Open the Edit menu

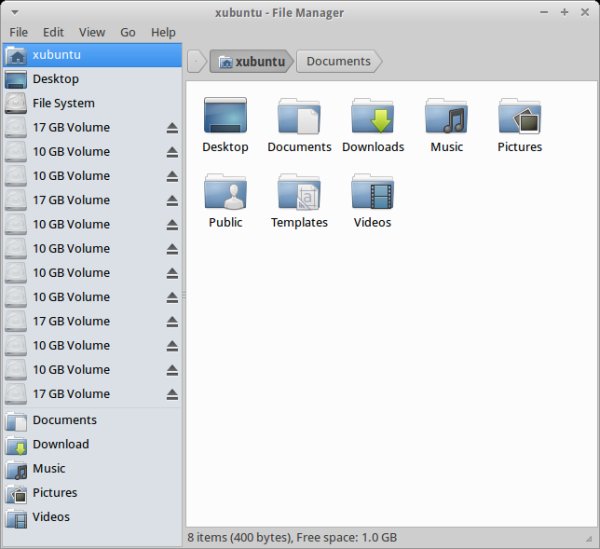click(x=53, y=32)
